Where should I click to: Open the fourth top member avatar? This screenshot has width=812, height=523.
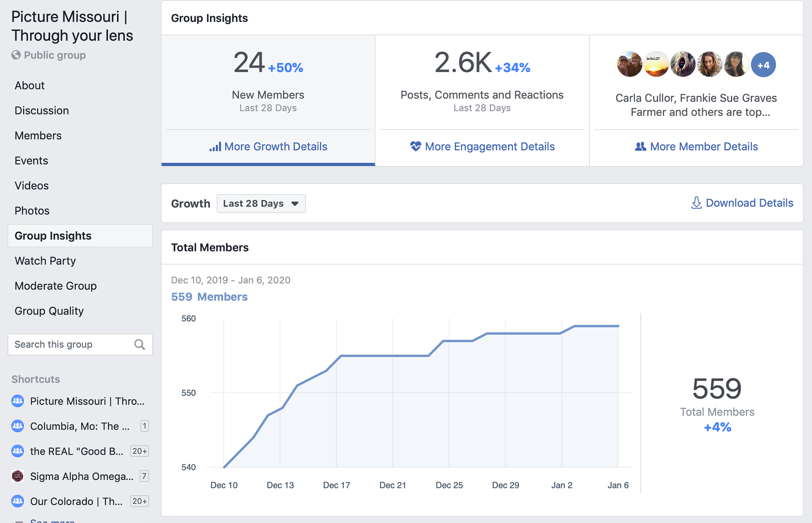[x=709, y=65]
